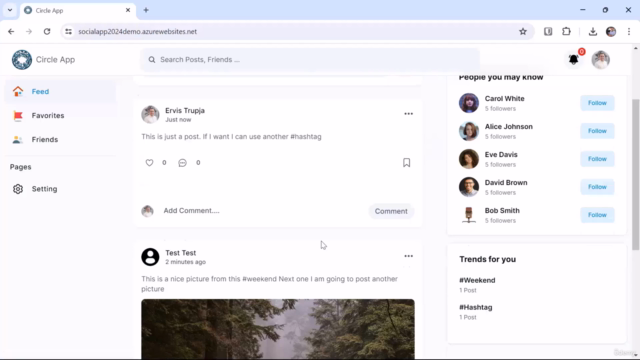Open Friends in the sidebar
Image resolution: width=640 pixels, height=360 pixels.
[60, 140]
